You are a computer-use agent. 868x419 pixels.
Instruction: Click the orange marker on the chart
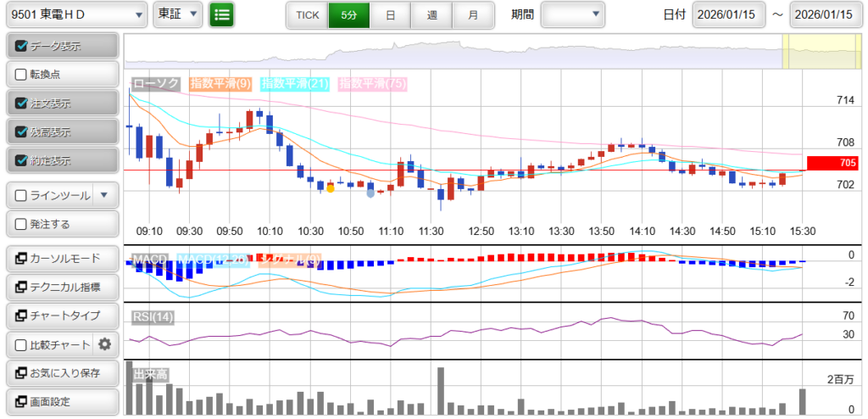pos(330,188)
